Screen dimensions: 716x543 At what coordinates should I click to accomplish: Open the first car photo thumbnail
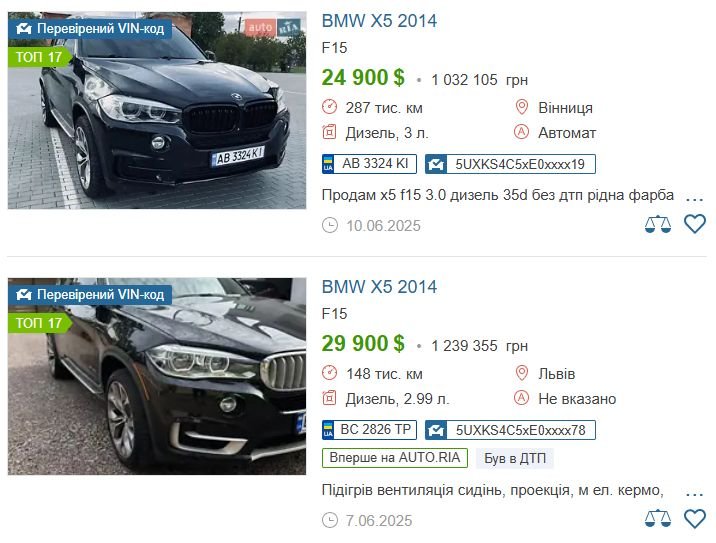click(x=157, y=110)
